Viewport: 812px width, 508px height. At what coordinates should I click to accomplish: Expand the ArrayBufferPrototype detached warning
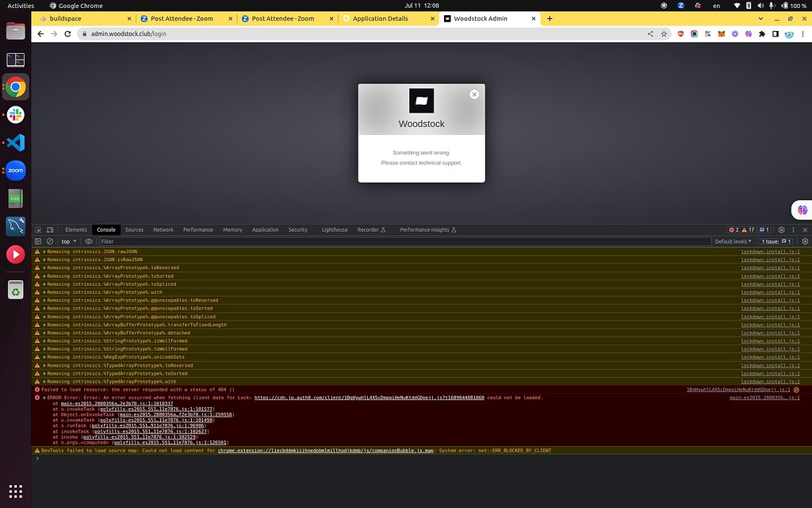(x=44, y=333)
